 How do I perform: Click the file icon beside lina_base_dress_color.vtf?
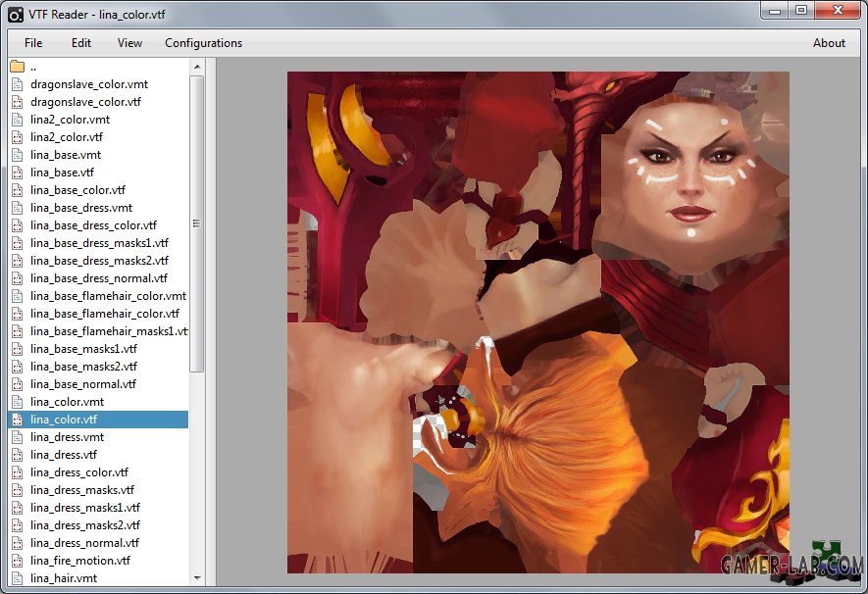click(17, 225)
